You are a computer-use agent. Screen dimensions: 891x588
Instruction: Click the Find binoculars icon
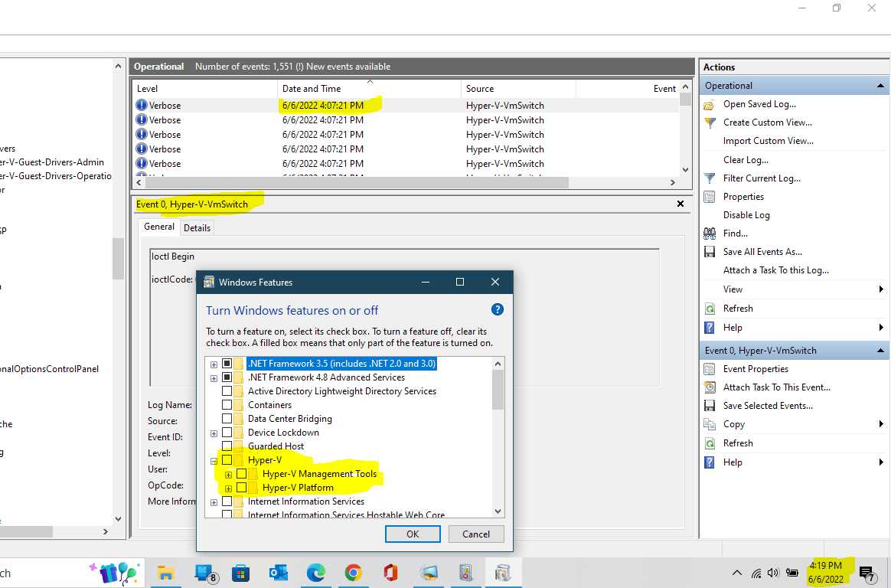click(709, 234)
